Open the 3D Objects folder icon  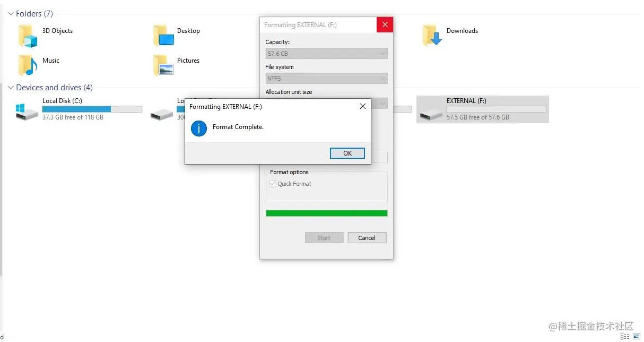(28, 36)
